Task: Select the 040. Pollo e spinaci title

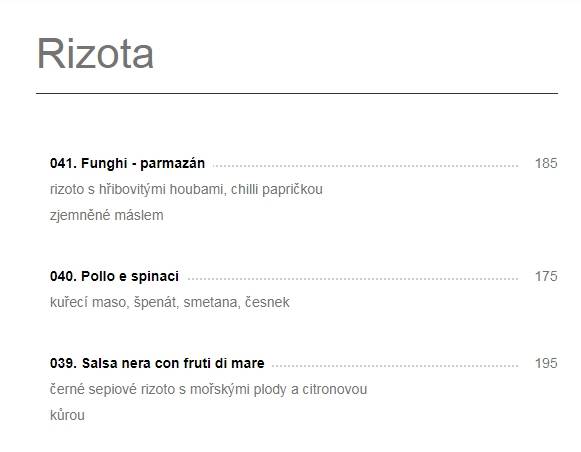Action: point(114,276)
